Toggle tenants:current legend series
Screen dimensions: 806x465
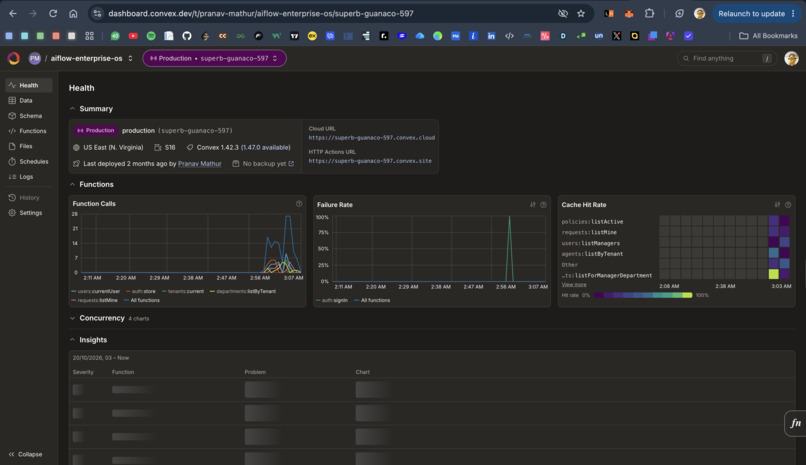pos(183,291)
